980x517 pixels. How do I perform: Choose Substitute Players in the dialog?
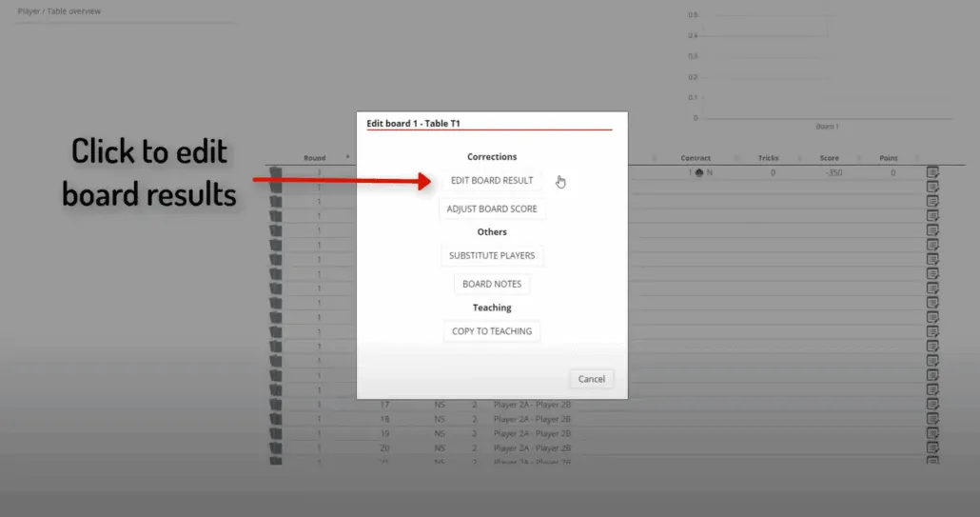(x=492, y=256)
